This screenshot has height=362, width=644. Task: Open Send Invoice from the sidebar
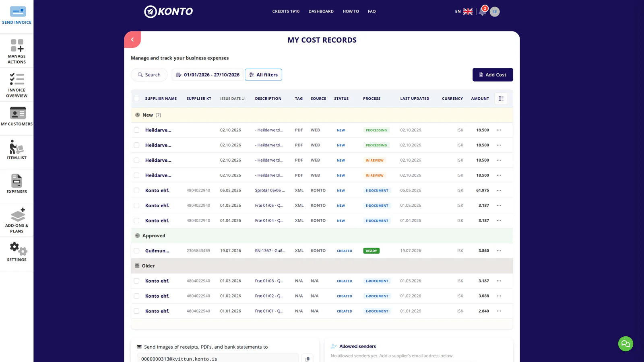coord(17,16)
